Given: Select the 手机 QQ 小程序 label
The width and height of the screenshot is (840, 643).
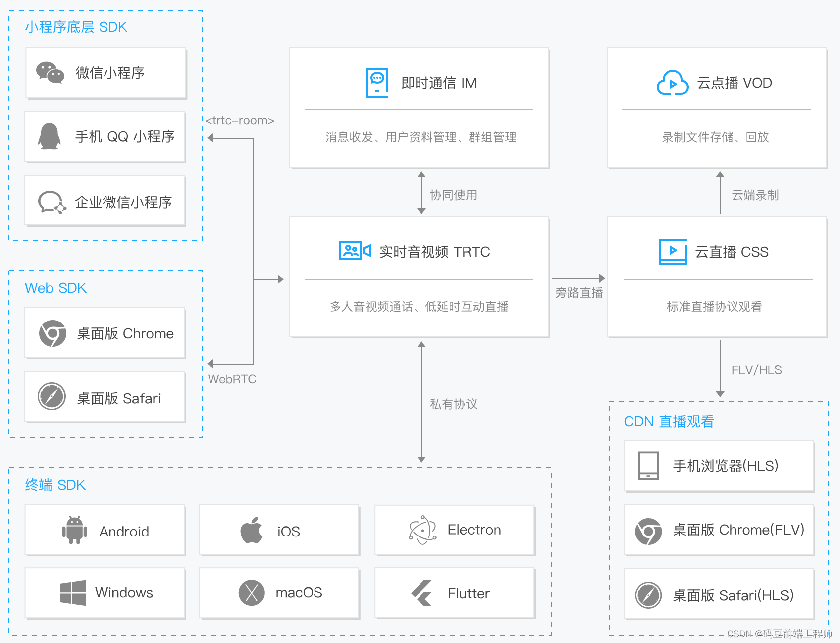Looking at the screenshot, I should [x=124, y=136].
